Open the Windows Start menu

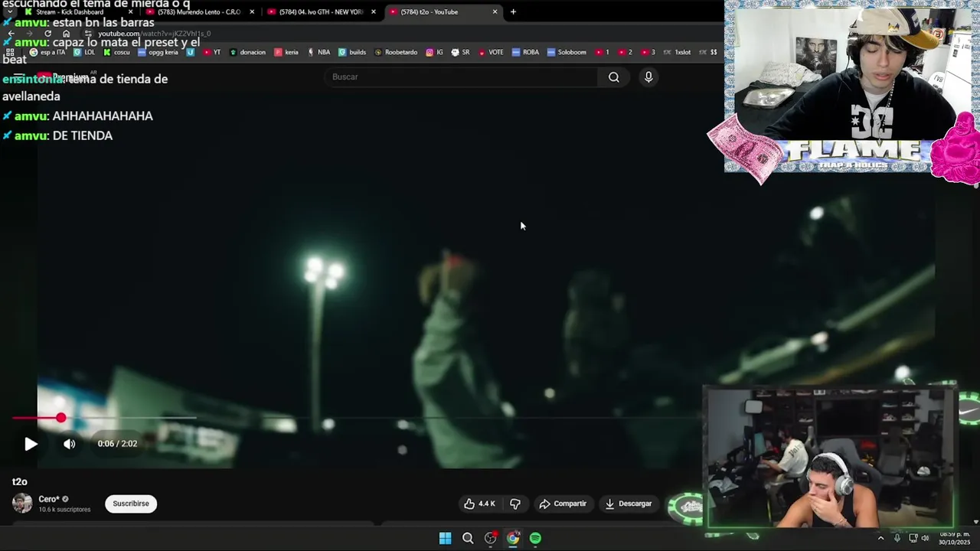click(x=445, y=538)
